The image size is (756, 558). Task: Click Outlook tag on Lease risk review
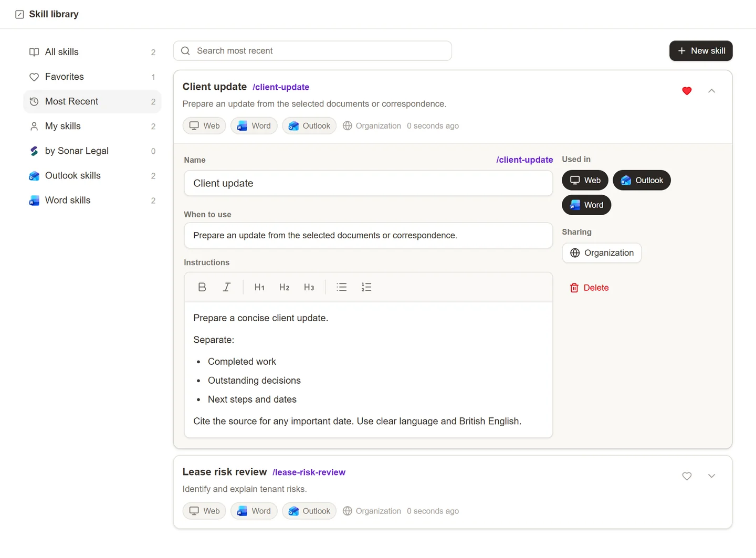click(309, 511)
